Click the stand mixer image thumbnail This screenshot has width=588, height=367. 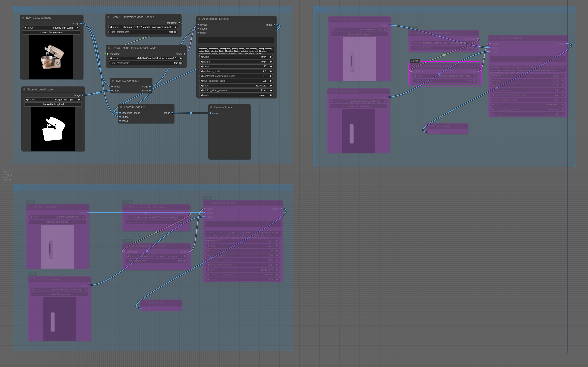(51, 57)
